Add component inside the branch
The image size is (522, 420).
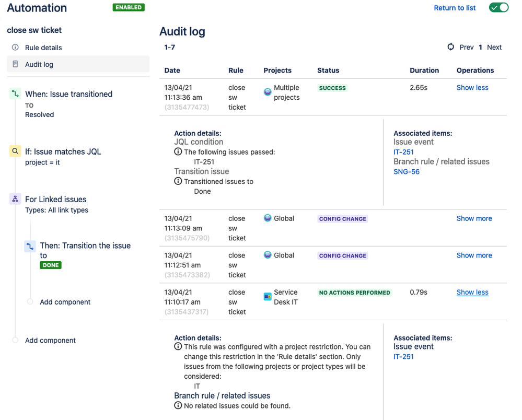65,302
